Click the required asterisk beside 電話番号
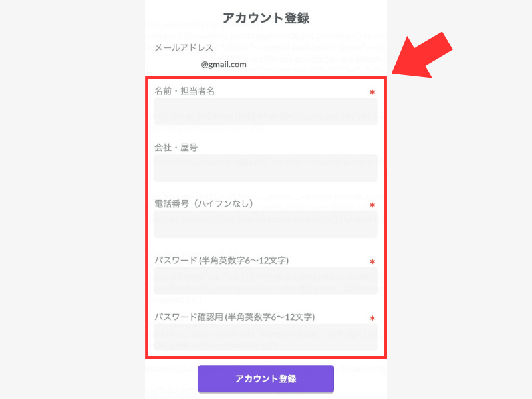Viewport: 532px width, 399px height. pyautogui.click(x=372, y=206)
